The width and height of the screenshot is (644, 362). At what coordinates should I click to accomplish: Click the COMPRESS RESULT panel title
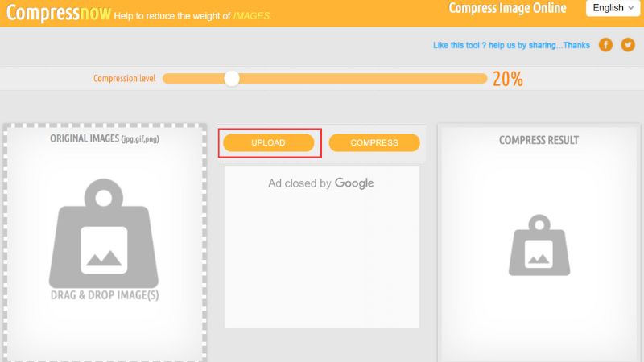coord(539,140)
